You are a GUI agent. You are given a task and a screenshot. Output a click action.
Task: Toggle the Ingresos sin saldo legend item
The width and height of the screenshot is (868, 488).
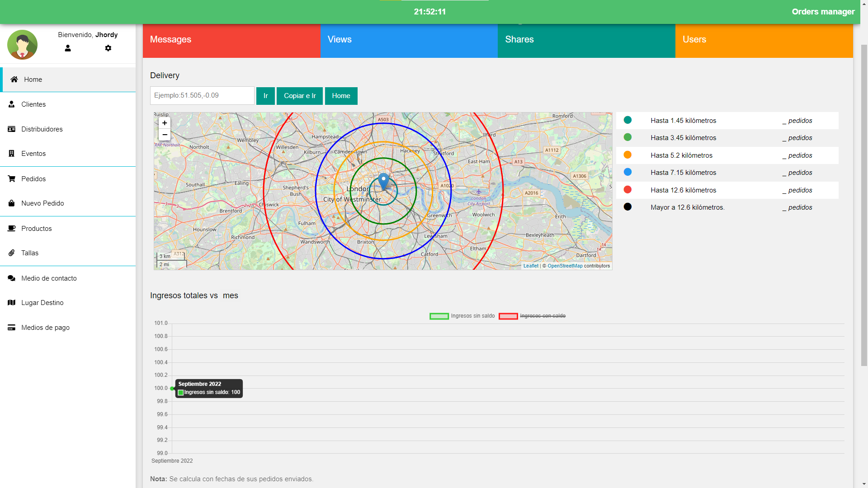[462, 316]
